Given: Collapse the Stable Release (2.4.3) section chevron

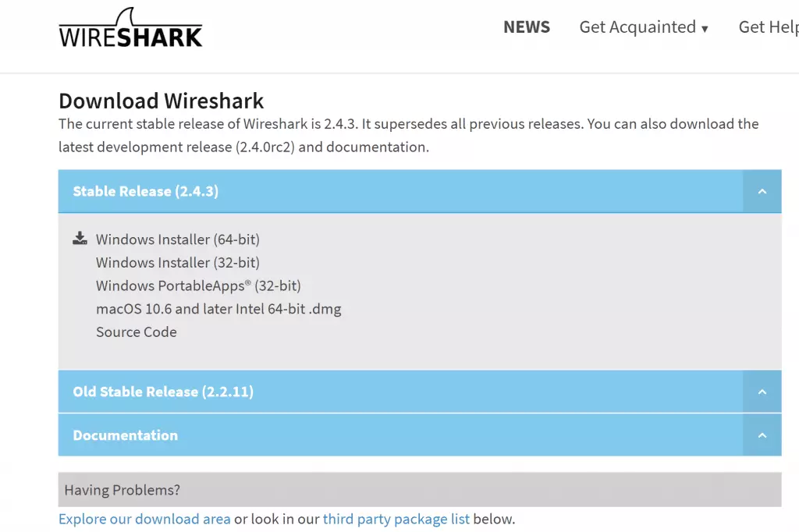Looking at the screenshot, I should [x=762, y=191].
